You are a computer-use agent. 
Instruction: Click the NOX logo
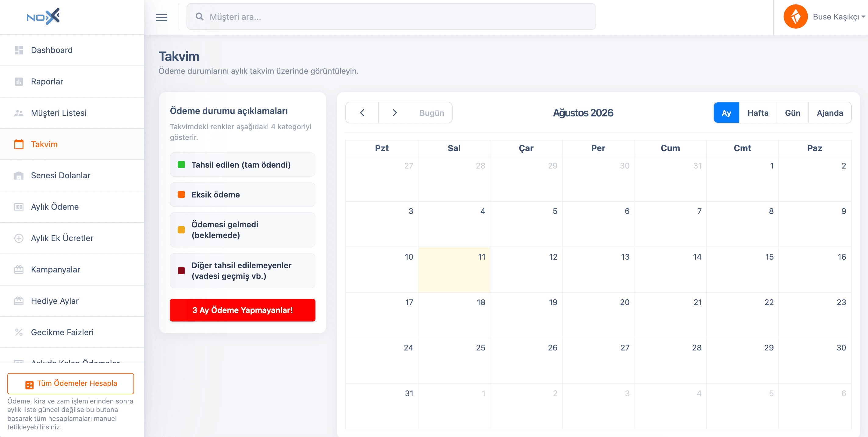(x=43, y=16)
